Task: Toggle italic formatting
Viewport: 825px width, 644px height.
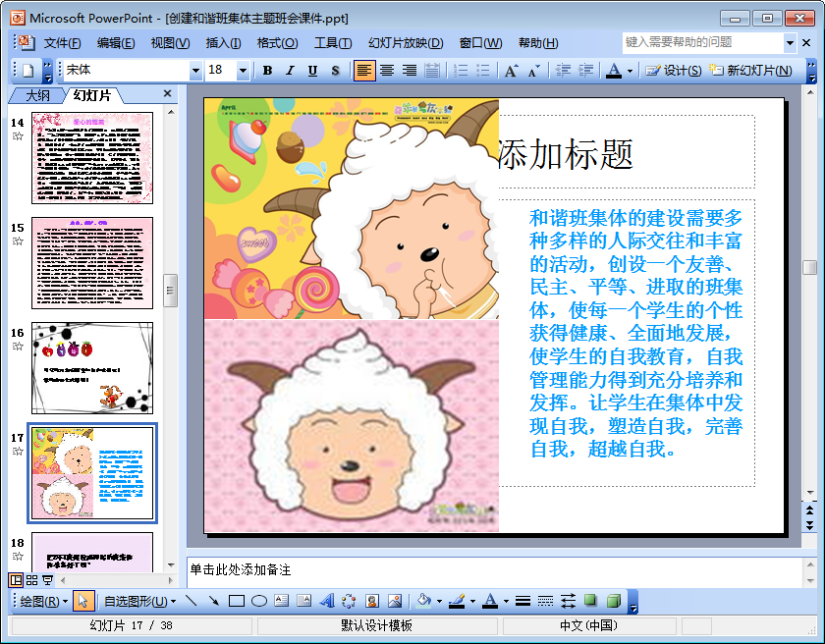Action: coord(290,71)
